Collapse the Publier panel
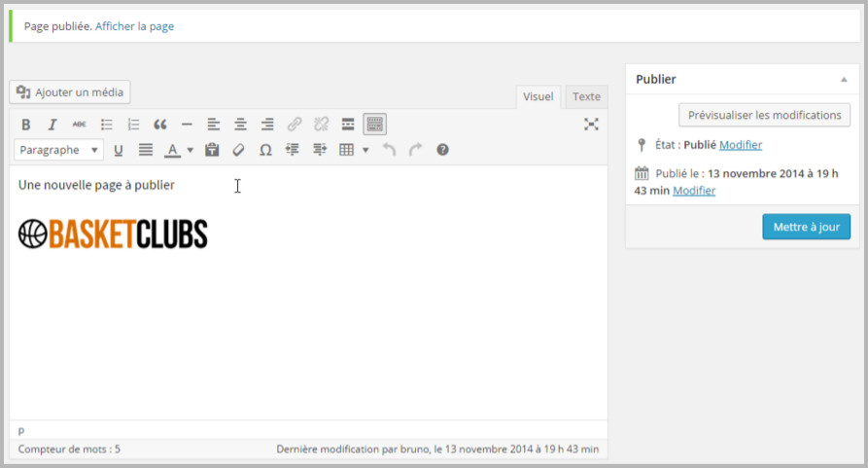The height and width of the screenshot is (468, 868). (x=844, y=80)
